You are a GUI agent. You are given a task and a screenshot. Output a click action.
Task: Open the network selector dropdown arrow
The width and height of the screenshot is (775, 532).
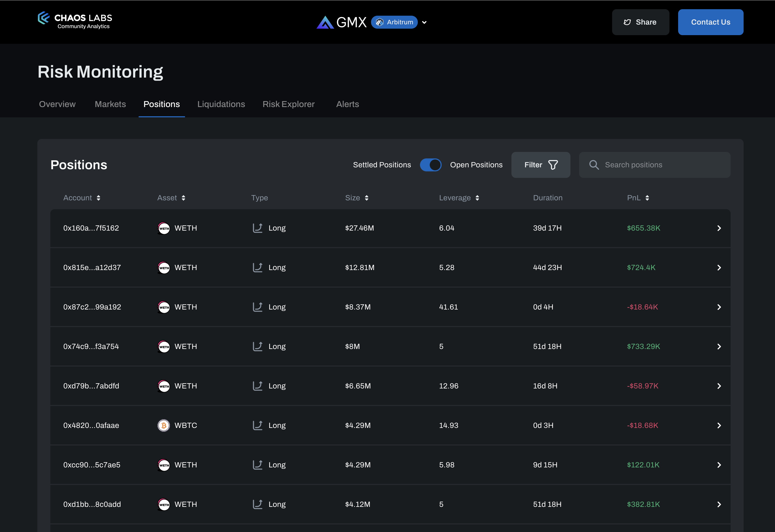coord(424,23)
